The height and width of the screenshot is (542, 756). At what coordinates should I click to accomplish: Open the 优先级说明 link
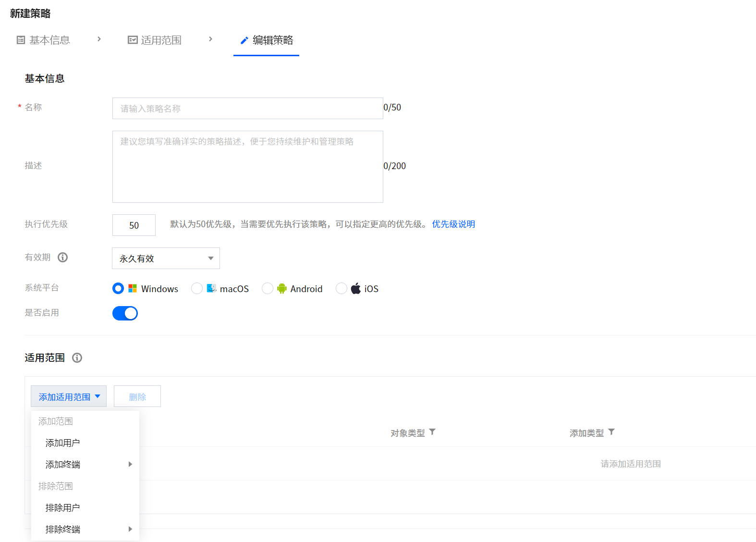[453, 224]
